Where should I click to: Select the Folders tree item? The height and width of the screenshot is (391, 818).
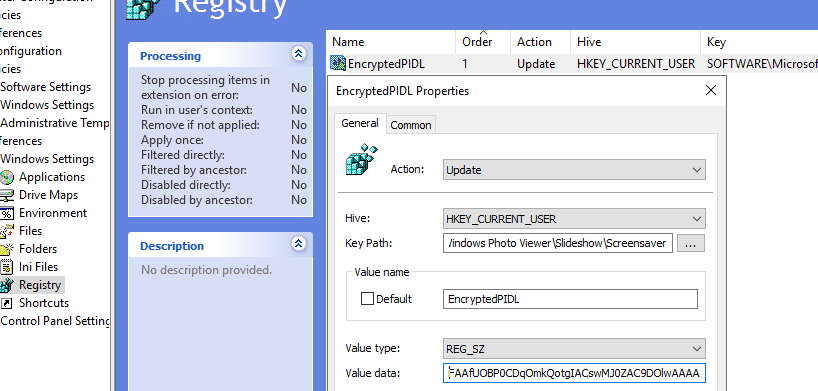click(38, 249)
